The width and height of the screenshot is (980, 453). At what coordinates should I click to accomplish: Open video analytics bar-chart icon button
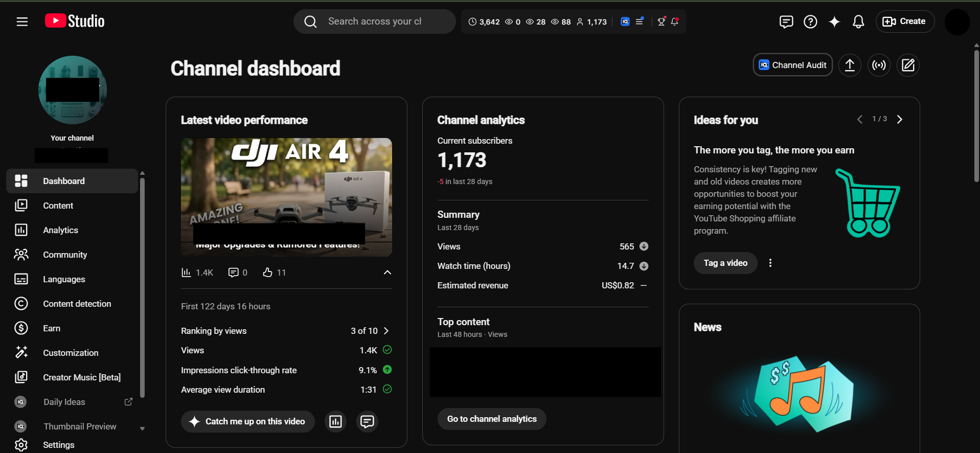click(x=336, y=421)
